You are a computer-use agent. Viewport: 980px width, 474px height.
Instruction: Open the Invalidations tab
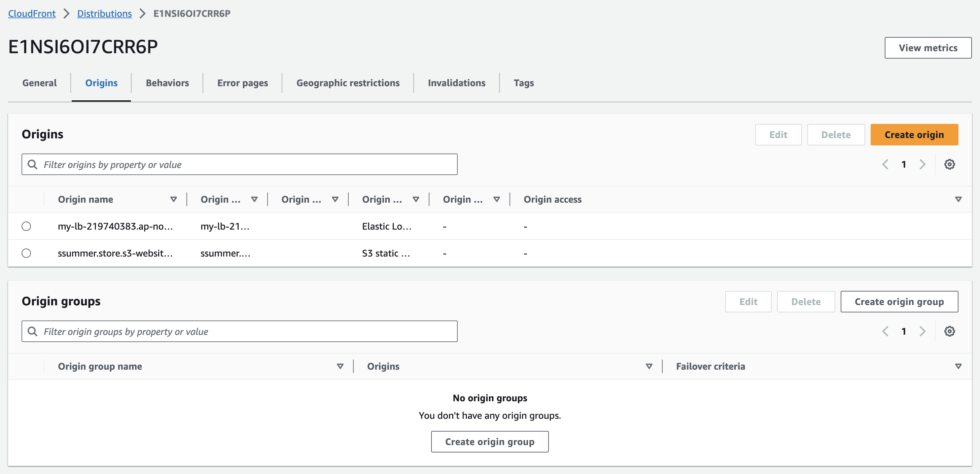coord(456,83)
